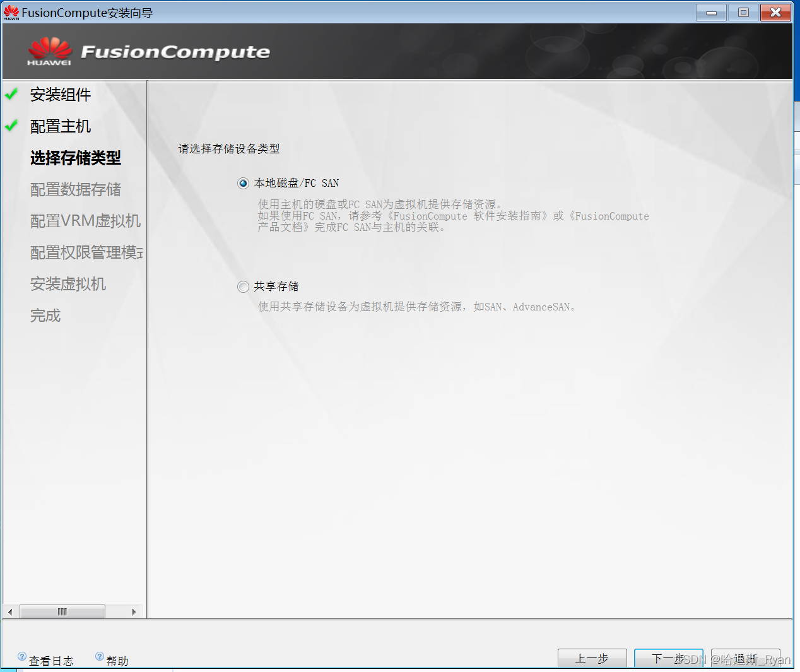Go back with the 上一步 button
Screen dimensions: 800x672
tap(592, 658)
